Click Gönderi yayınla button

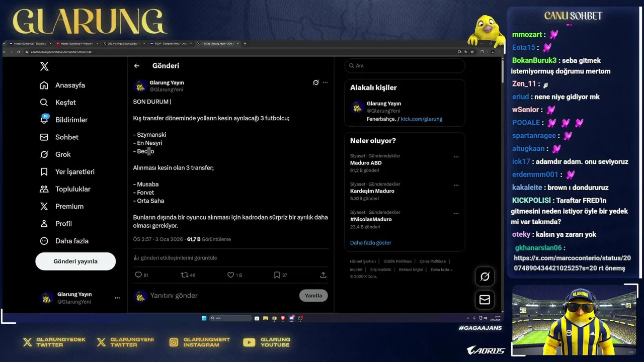(x=75, y=261)
